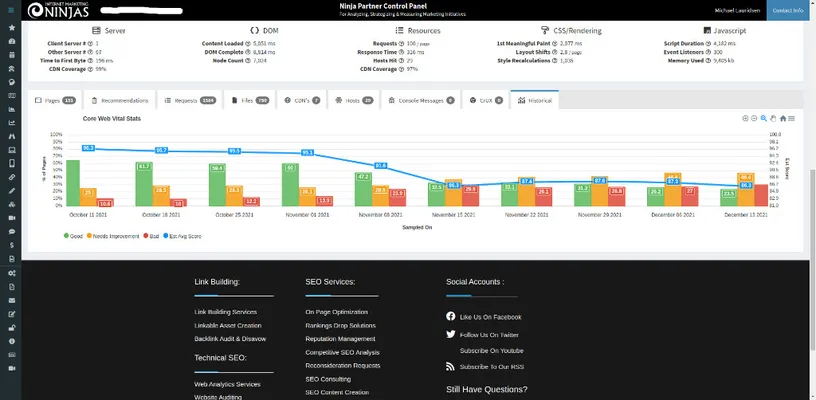This screenshot has width=816, height=400.
Task: Toggle the Est Avg Score legend series
Action: point(180,236)
